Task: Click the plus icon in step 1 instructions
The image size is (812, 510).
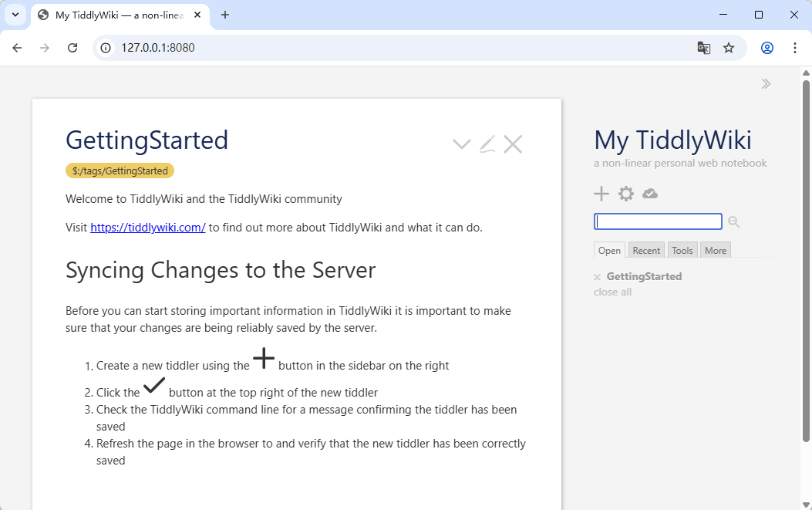Action: pos(264,358)
